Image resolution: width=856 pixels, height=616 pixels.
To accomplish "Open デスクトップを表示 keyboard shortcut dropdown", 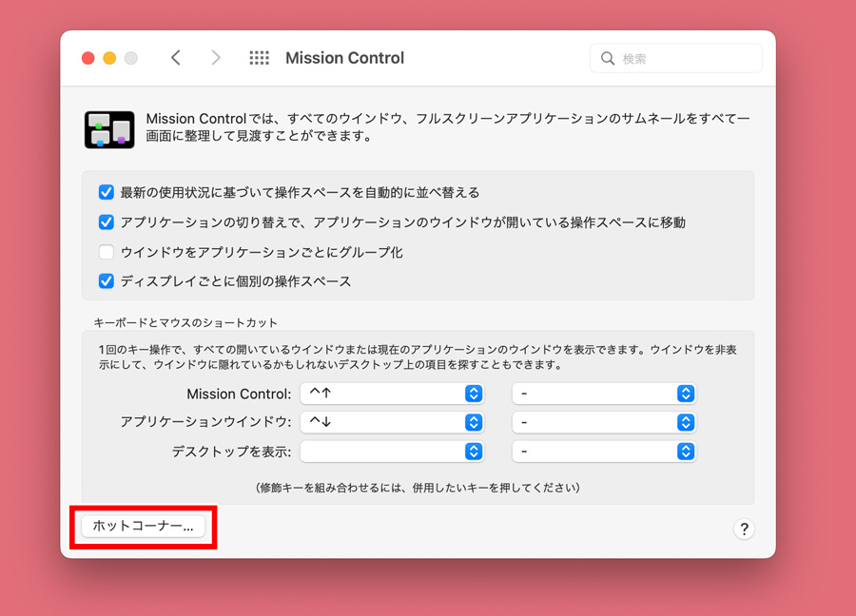I will click(392, 452).
